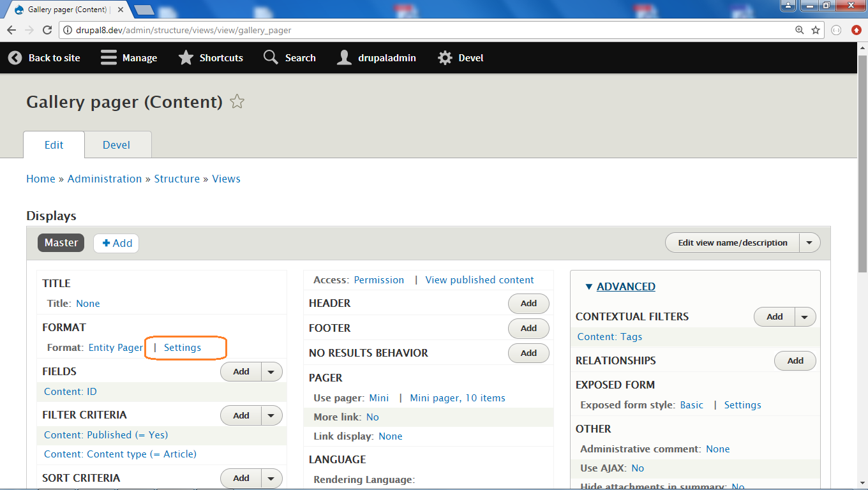Favorite the view using the star beside its title
Screen dimensions: 868x490
pos(237,101)
